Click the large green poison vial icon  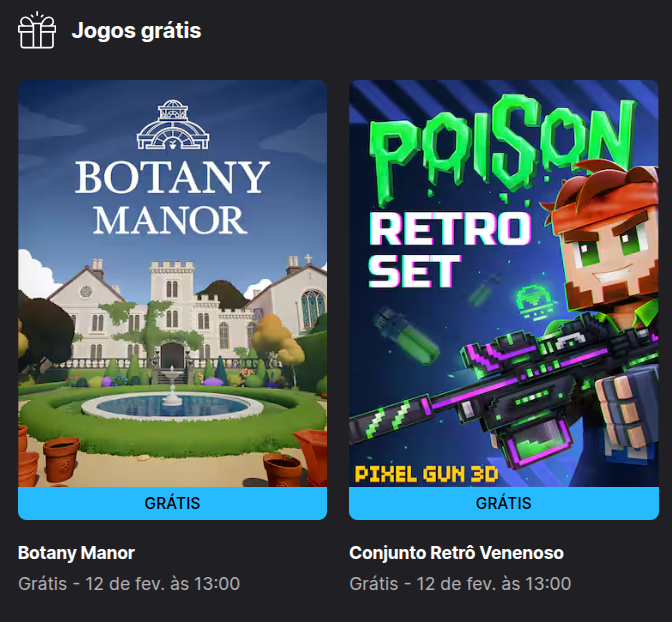tap(406, 334)
